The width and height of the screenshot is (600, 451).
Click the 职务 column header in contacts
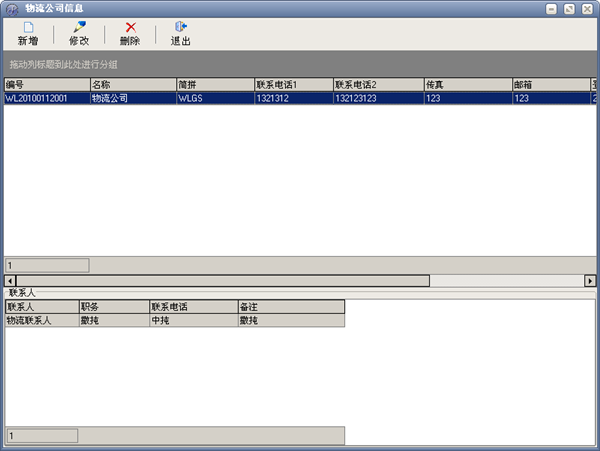coord(112,307)
